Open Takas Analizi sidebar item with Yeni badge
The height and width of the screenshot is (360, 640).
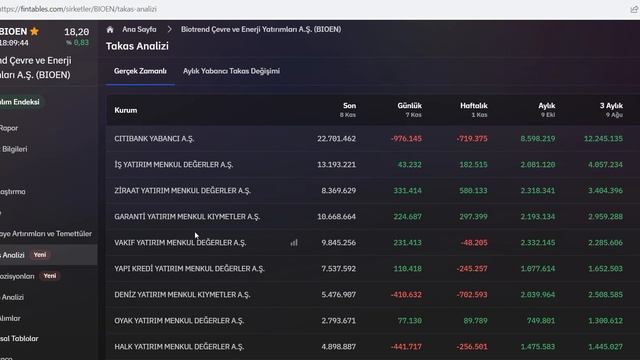point(48,255)
